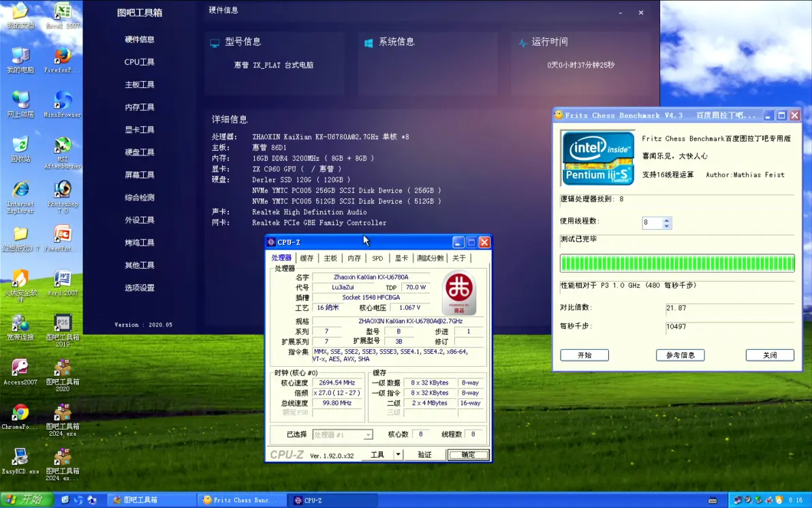Screen dimensions: 812x508
Task: Open the 宽带连接 desktop icon
Action: 20,327
